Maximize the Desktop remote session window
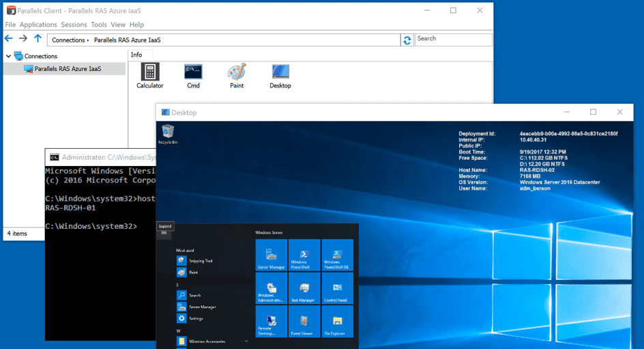Viewport: 644px width, 349px height. click(x=593, y=112)
